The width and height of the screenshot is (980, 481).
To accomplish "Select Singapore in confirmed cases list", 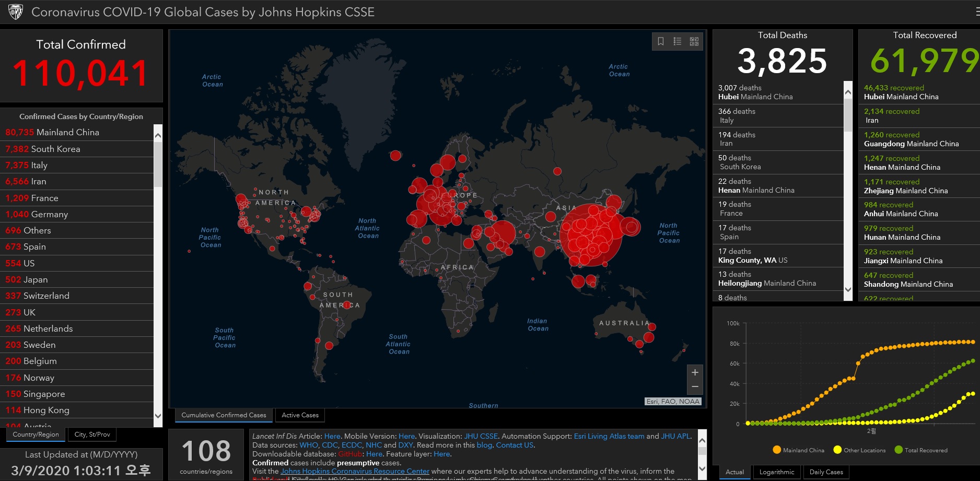I will pos(77,394).
